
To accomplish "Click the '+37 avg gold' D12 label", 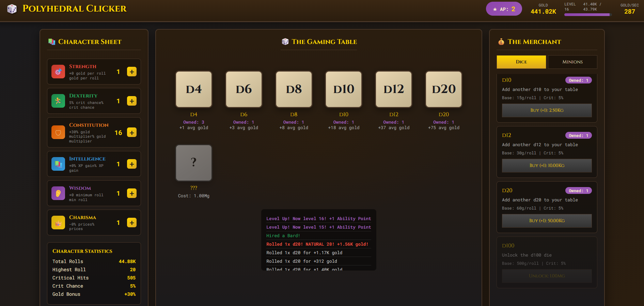I will (394, 128).
